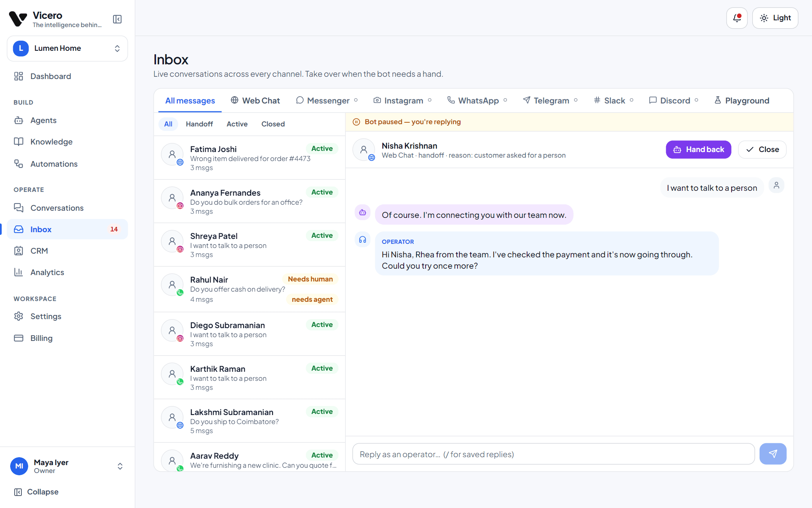Image resolution: width=812 pixels, height=508 pixels.
Task: Switch to the All messages tab
Action: (x=190, y=101)
